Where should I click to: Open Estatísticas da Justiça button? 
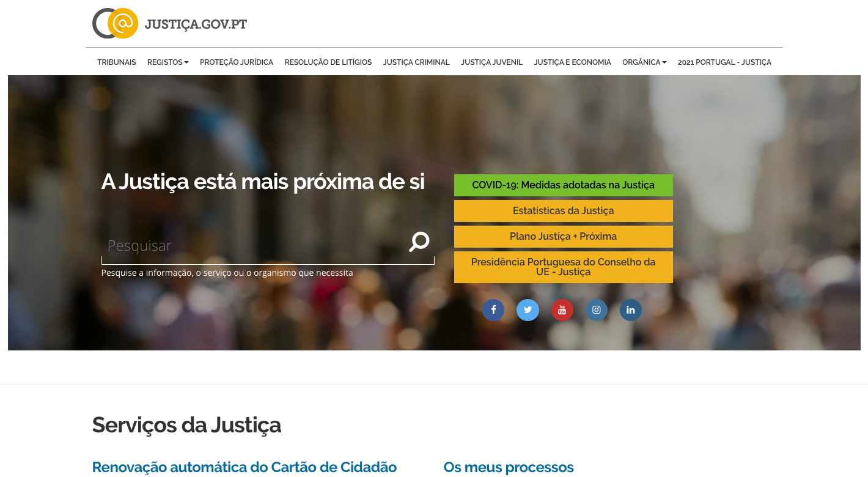click(x=563, y=211)
